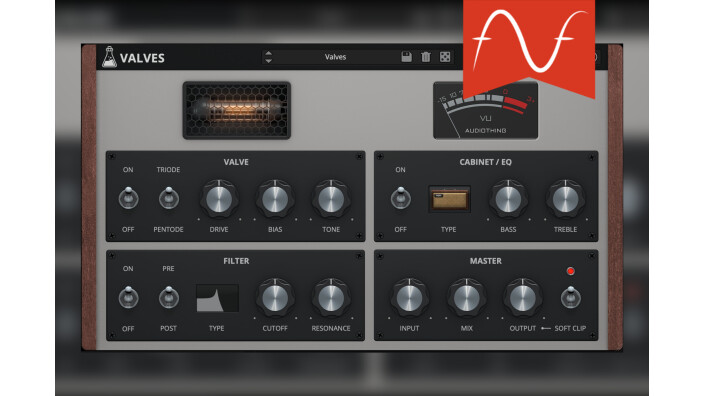Toggle the Soft Clip switch
The image size is (704, 396).
570,297
